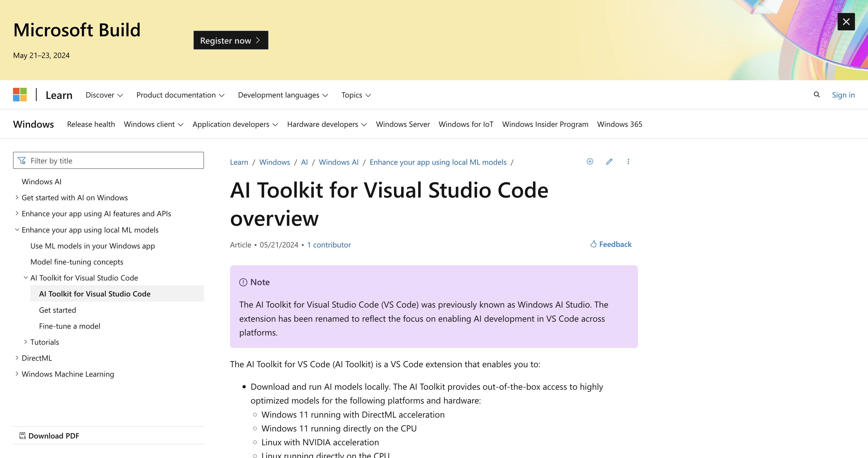
Task: Open Windows Insider Program menu item
Action: tap(545, 124)
